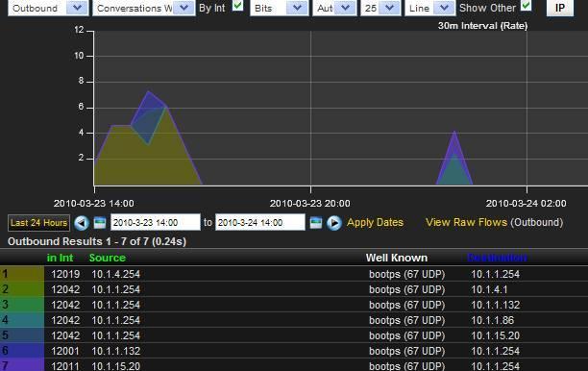The image size is (588, 371).
Task: Click the 30m Interval (Rate) label
Action: tap(482, 26)
